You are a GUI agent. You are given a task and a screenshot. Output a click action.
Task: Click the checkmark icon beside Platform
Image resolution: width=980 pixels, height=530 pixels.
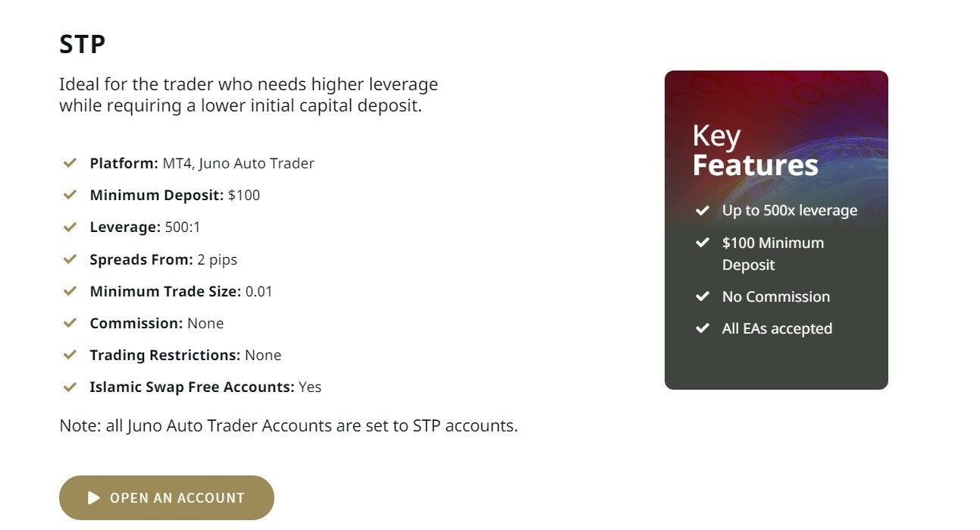coord(70,163)
